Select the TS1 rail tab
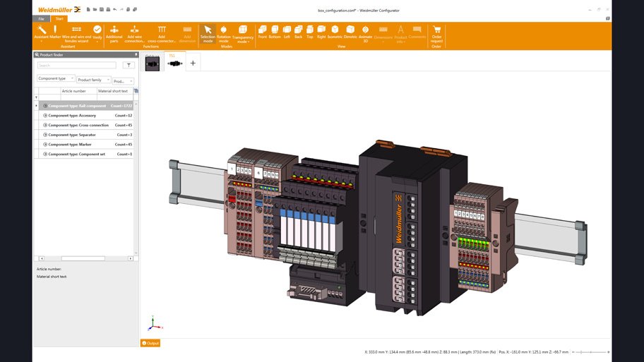Viewport: 644px width, 362px height. 174,62
